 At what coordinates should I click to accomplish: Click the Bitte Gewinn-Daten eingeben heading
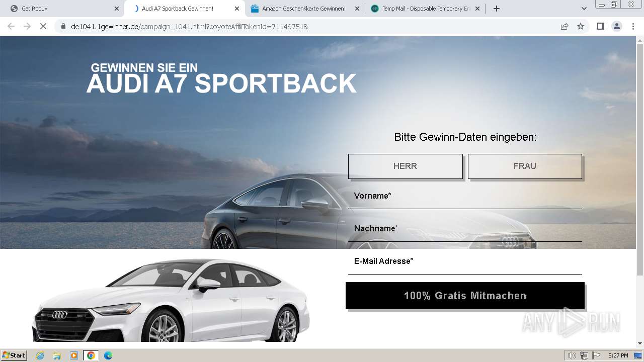[x=465, y=137]
